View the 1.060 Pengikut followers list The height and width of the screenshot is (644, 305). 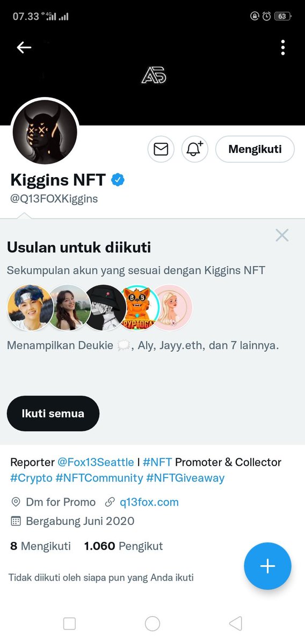[x=124, y=546]
